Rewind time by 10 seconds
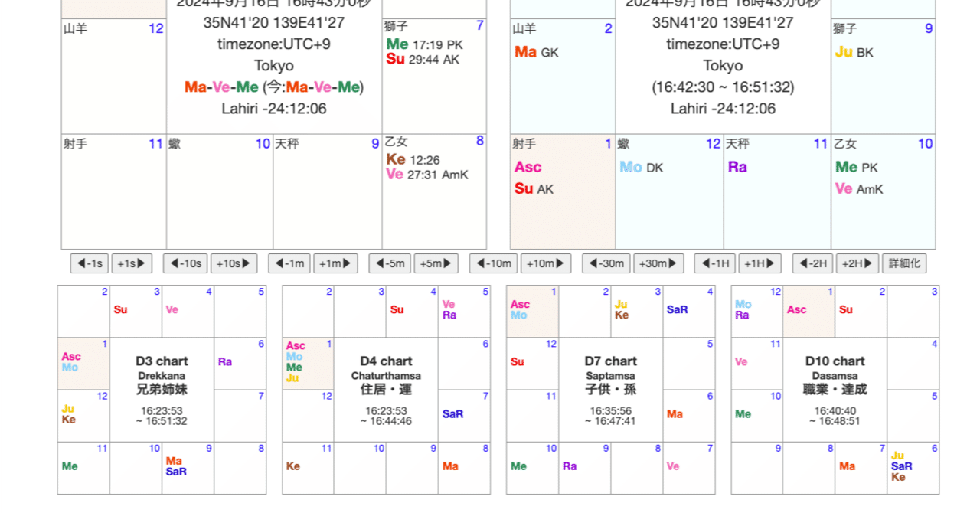The image size is (980, 513). coord(185,263)
